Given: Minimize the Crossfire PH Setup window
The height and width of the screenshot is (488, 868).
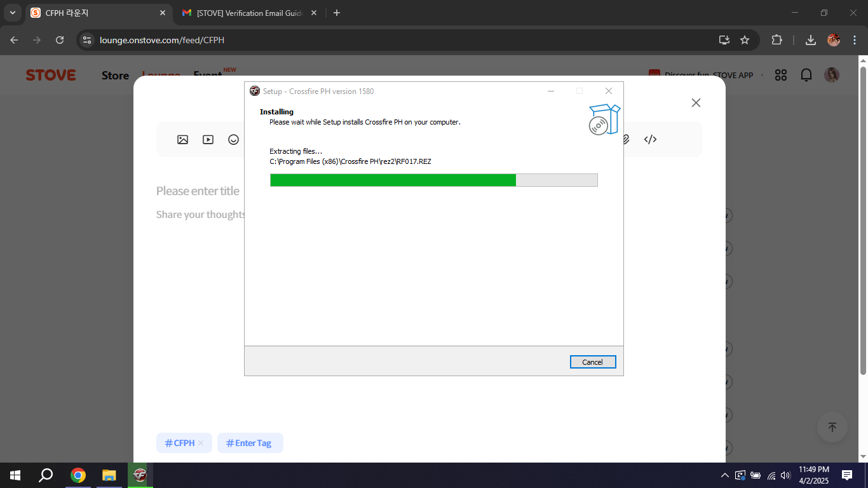Looking at the screenshot, I should pyautogui.click(x=551, y=91).
